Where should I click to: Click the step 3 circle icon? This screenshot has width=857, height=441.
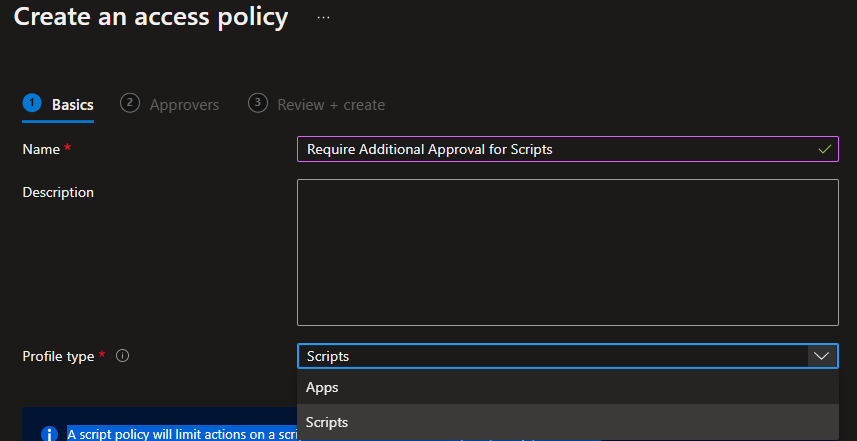258,103
